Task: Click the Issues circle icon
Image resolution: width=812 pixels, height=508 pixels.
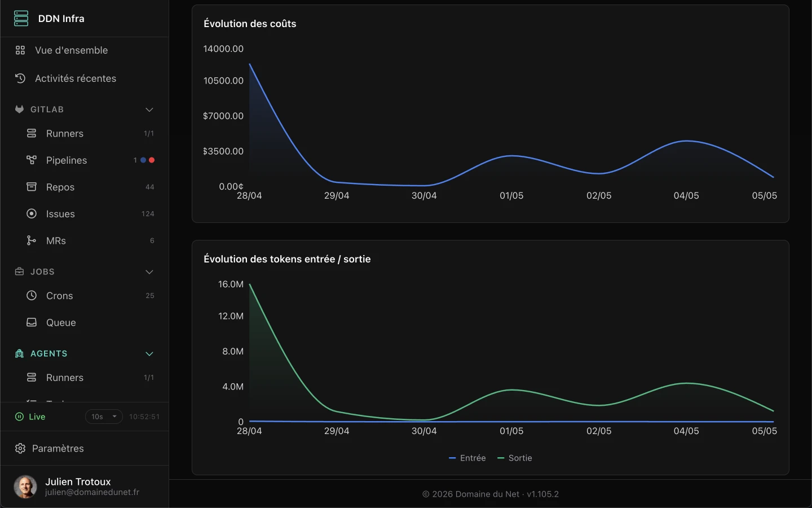Action: (32, 214)
